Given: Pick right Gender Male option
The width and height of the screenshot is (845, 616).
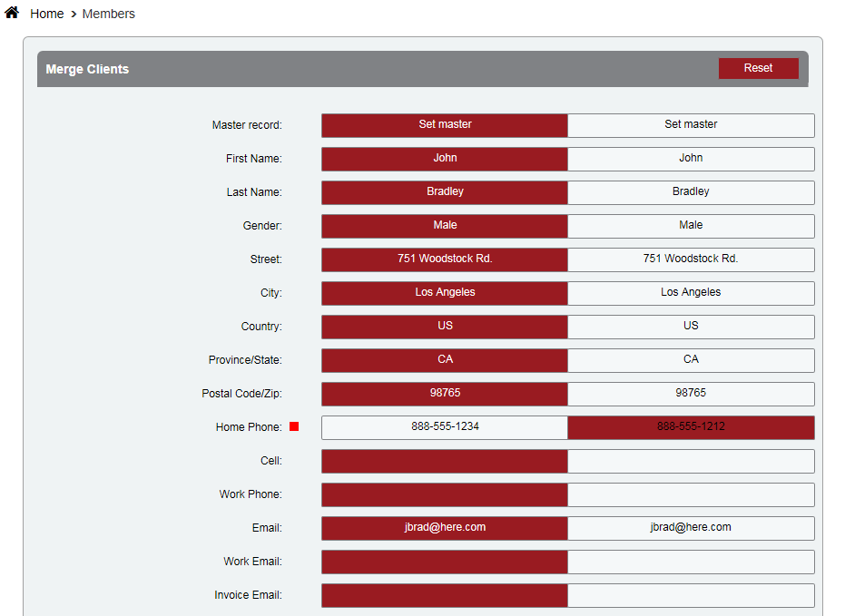Looking at the screenshot, I should (x=691, y=226).
